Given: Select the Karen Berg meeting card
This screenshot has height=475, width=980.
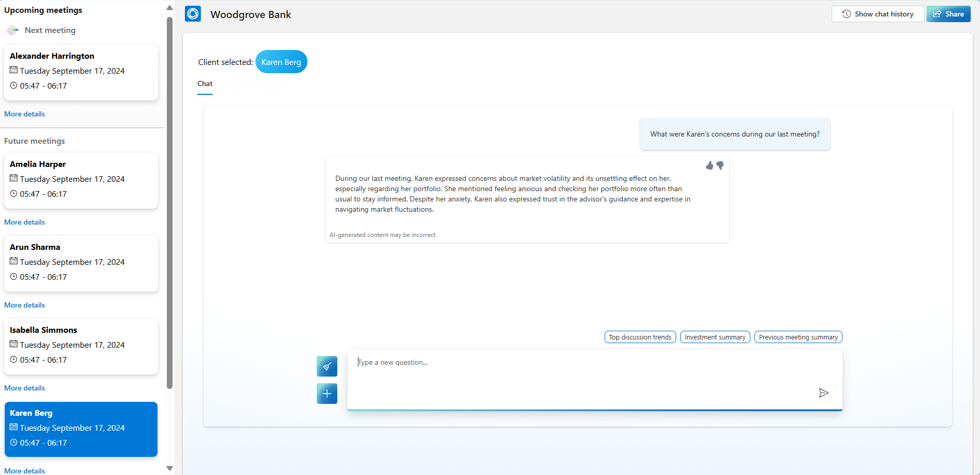Looking at the screenshot, I should (x=81, y=429).
